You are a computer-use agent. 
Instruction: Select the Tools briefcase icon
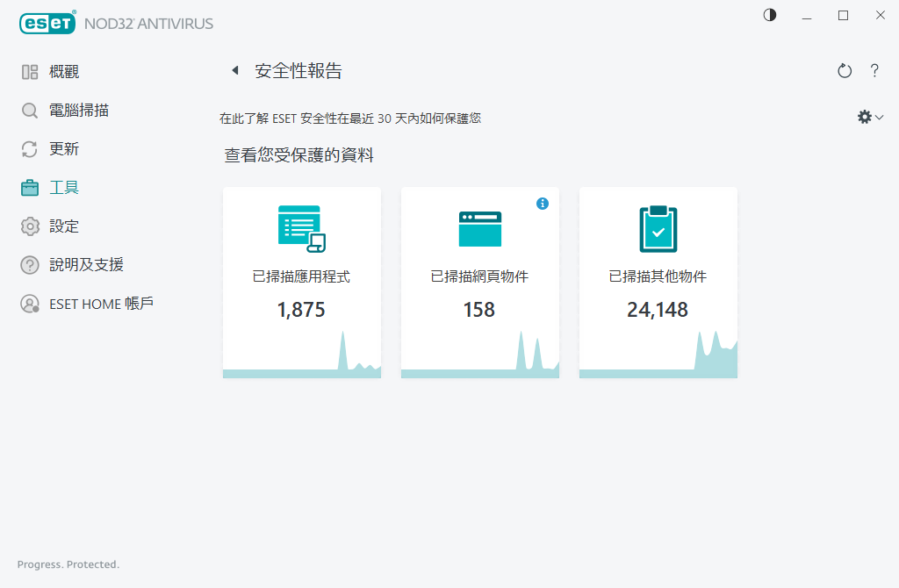pos(27,187)
